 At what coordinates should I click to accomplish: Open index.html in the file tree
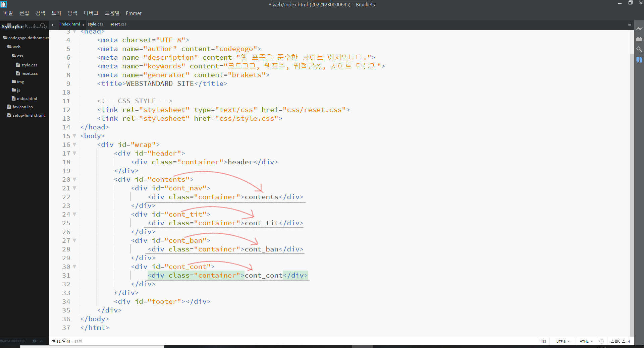tap(27, 98)
